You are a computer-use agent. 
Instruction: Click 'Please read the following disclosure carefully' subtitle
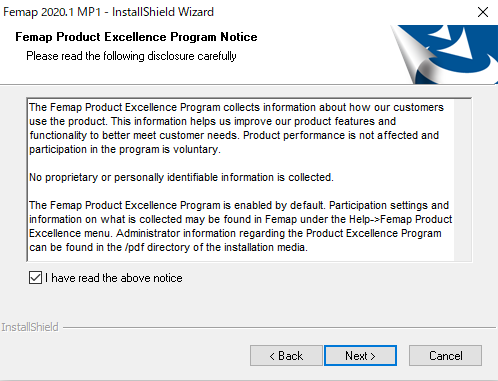coord(131,56)
